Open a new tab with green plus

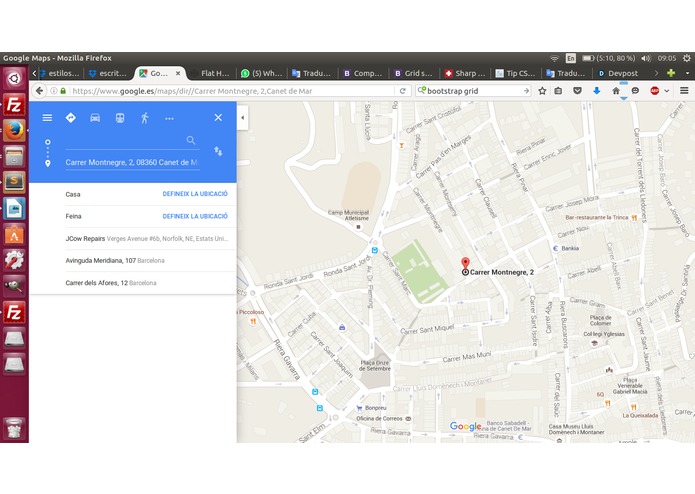tap(671, 73)
